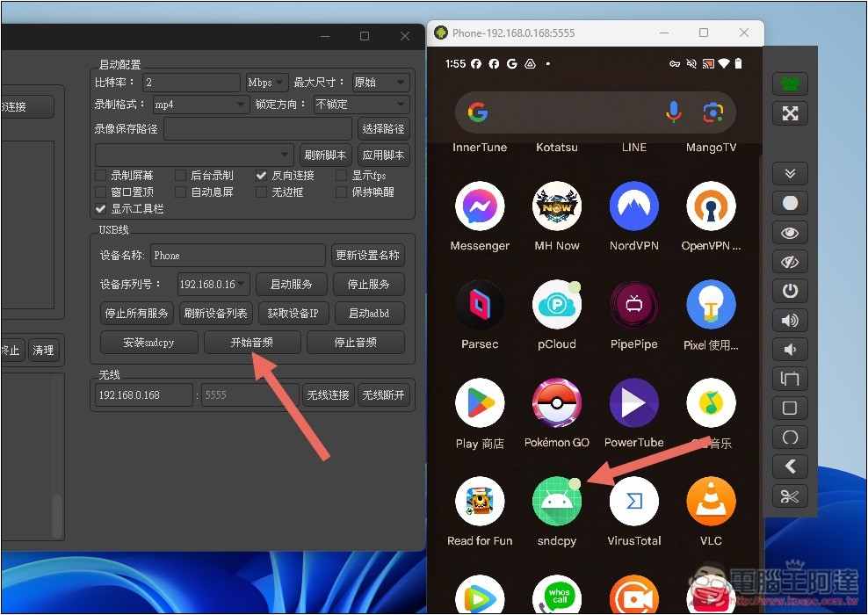Turn screen off with crossed-eye icon
Image resolution: width=868 pixels, height=615 pixels.
click(790, 262)
